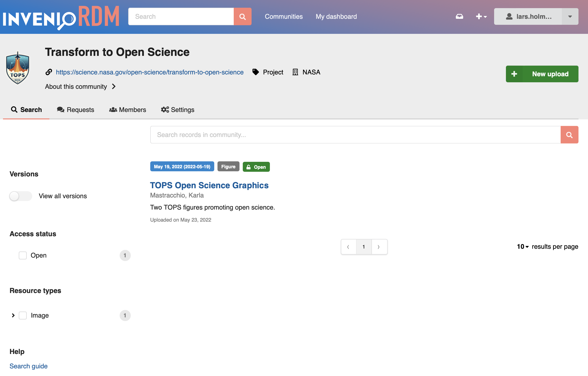588x376 pixels.
Task: Open the plus quick-create menu
Action: coord(481,16)
